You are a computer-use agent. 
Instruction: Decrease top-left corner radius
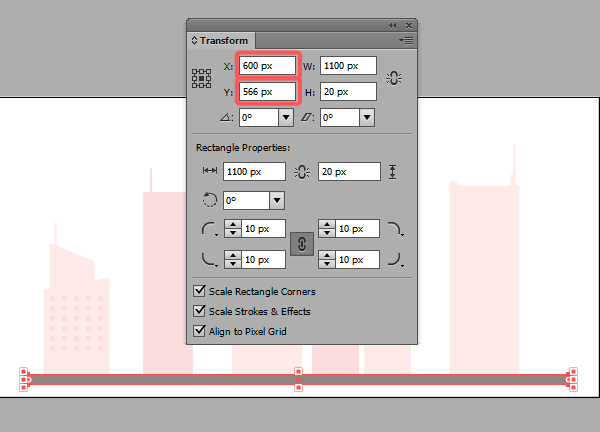233,233
